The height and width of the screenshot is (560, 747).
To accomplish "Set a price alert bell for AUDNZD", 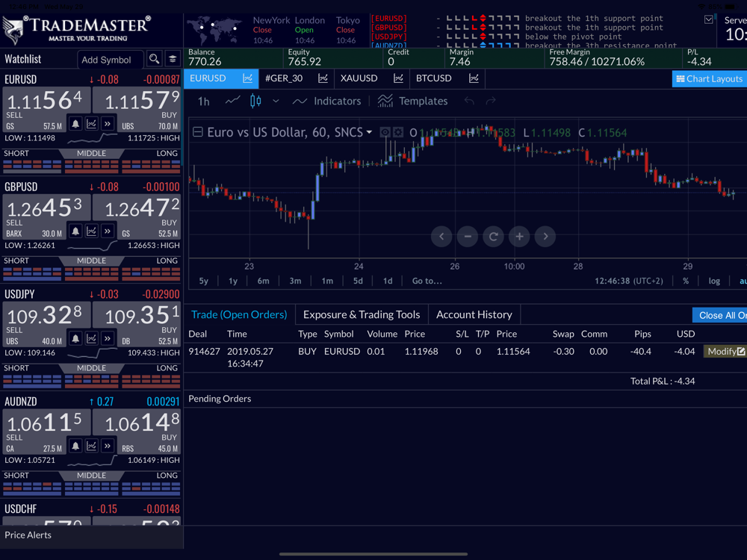I will (75, 447).
